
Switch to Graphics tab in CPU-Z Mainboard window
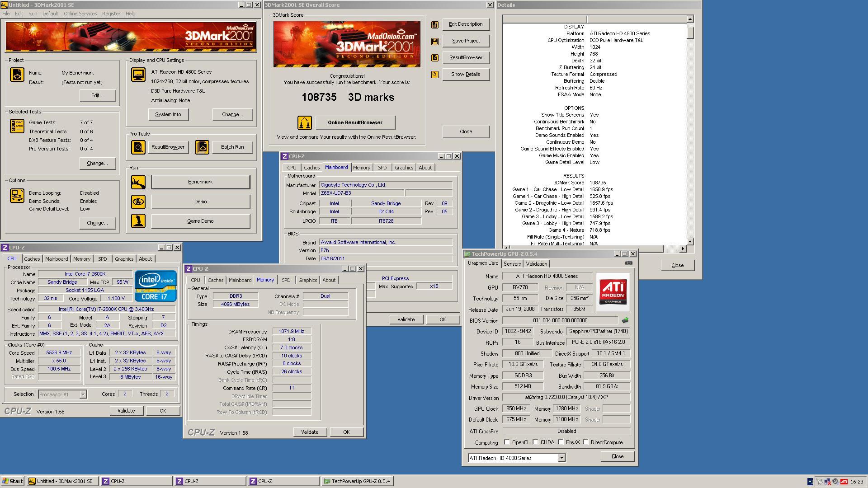(x=404, y=168)
